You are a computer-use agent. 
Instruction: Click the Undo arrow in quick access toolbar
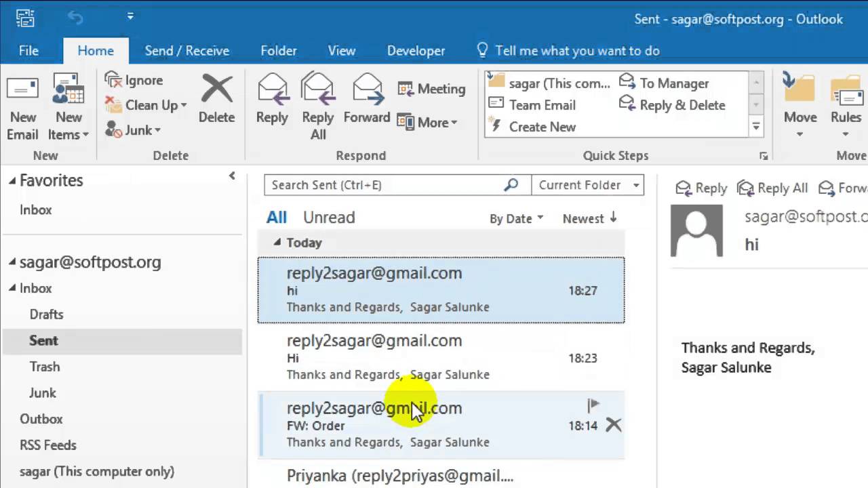(75, 18)
